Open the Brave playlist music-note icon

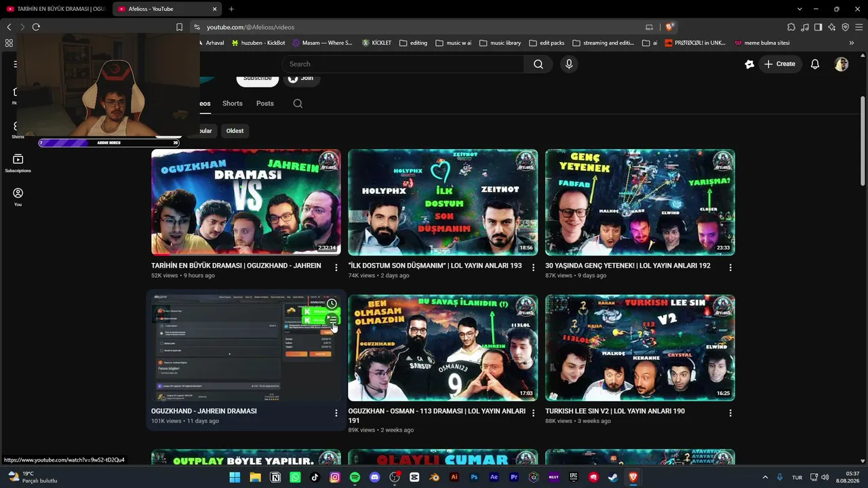(805, 27)
